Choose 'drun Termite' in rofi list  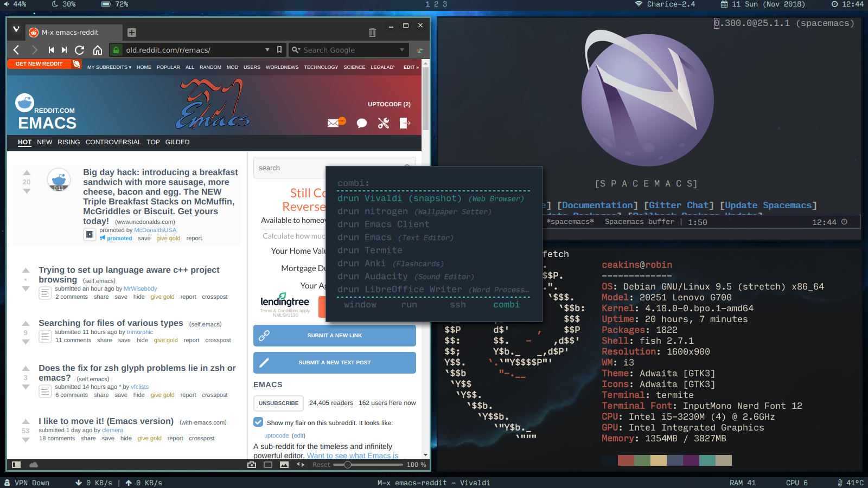tap(433, 251)
